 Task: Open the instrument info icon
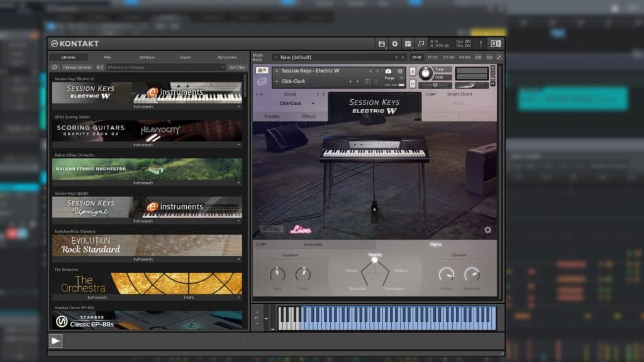(399, 71)
